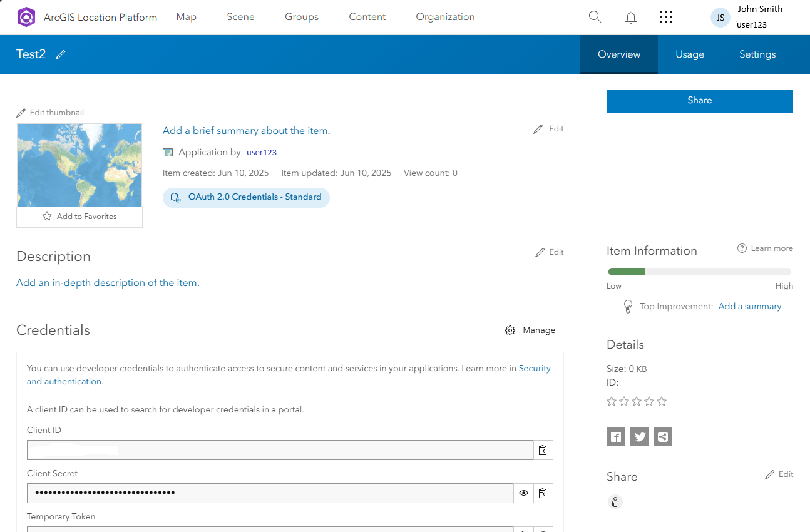This screenshot has width=810, height=532.
Task: Switch to the Usage tab
Action: [690, 54]
